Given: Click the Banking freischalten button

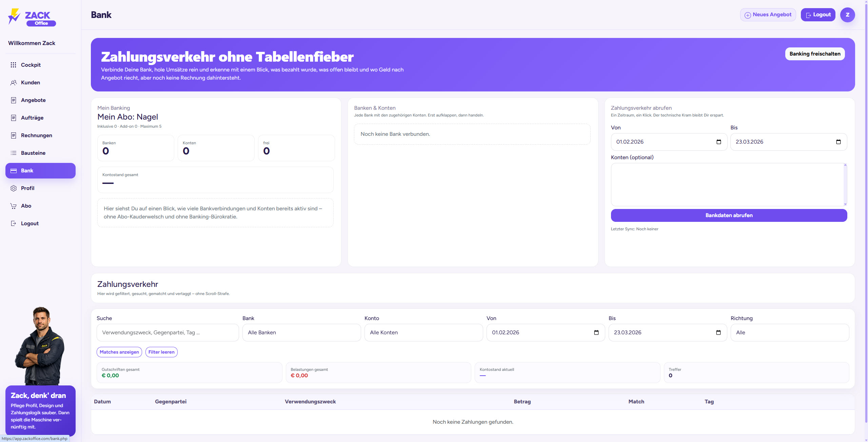Looking at the screenshot, I should tap(815, 54).
